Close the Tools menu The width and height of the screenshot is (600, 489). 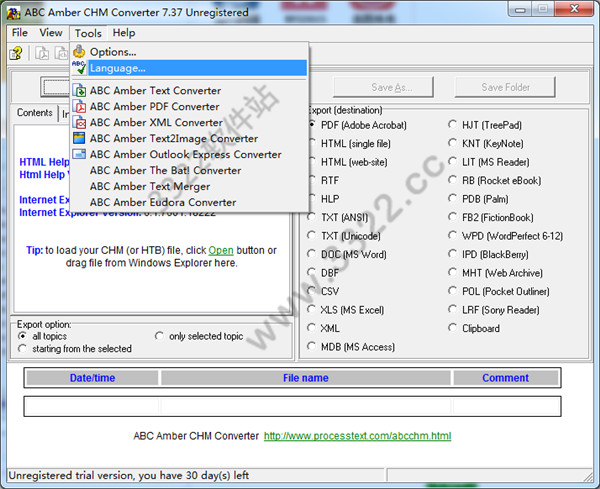tap(88, 33)
